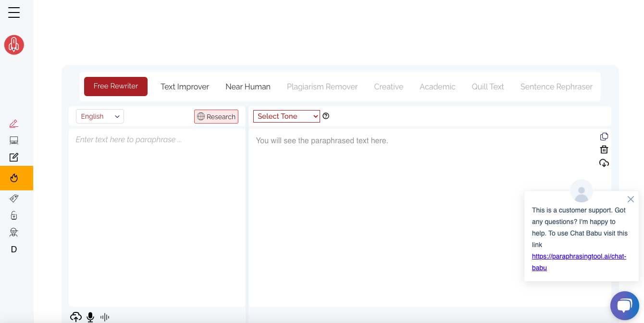Image resolution: width=644 pixels, height=323 pixels.
Task: Open the laptop icon in sidebar
Action: tap(14, 140)
